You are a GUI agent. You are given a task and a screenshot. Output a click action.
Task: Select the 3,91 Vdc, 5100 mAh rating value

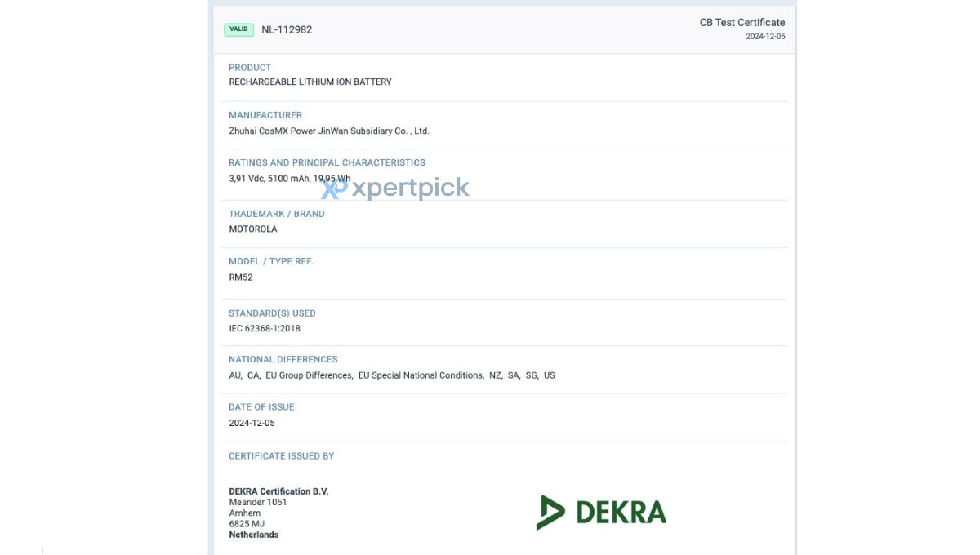pyautogui.click(x=290, y=179)
